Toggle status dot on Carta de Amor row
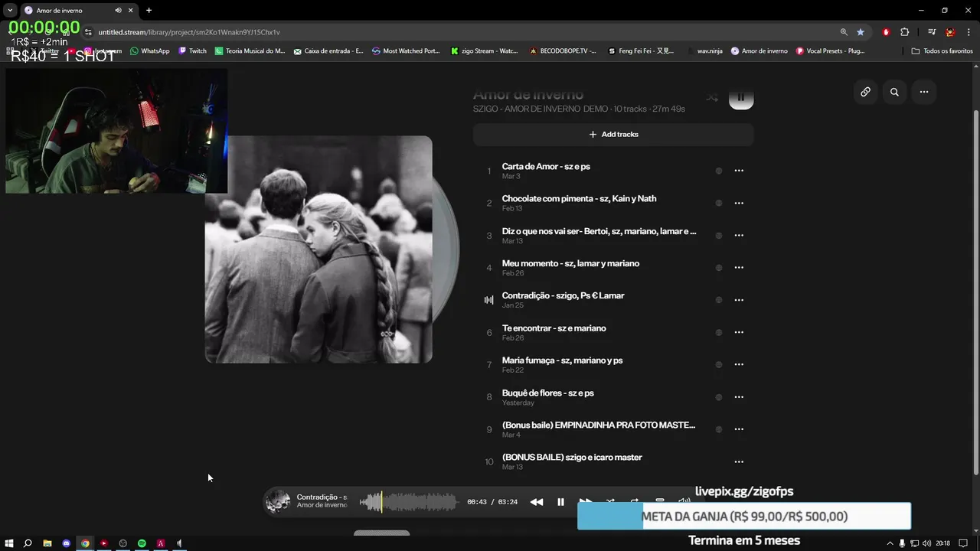The width and height of the screenshot is (980, 551). pyautogui.click(x=718, y=171)
